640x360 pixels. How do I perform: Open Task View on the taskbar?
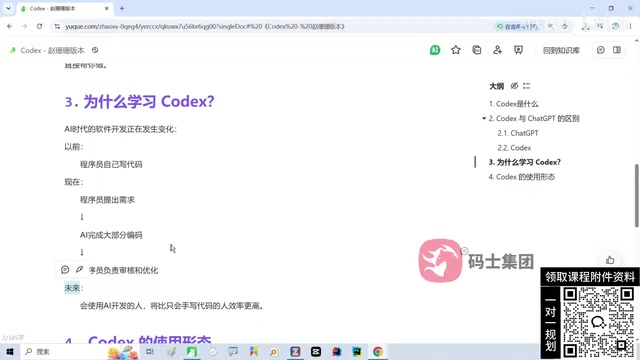pyautogui.click(x=150, y=351)
